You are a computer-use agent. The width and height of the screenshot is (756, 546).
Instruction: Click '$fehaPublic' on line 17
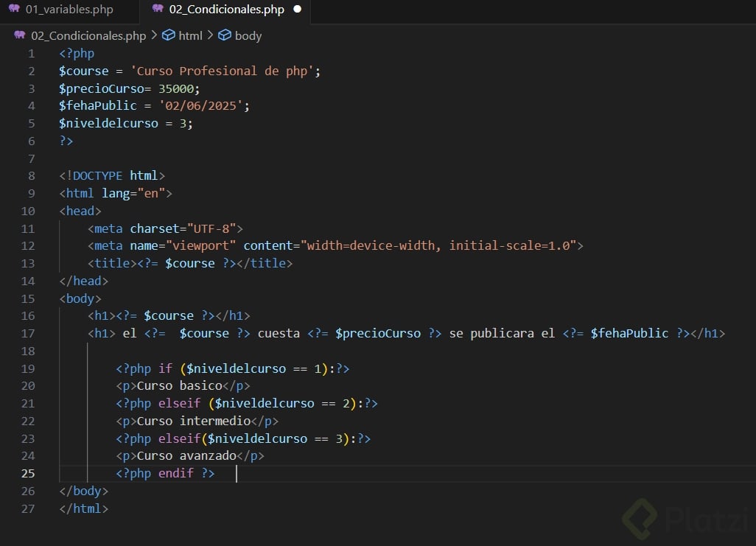[630, 333]
